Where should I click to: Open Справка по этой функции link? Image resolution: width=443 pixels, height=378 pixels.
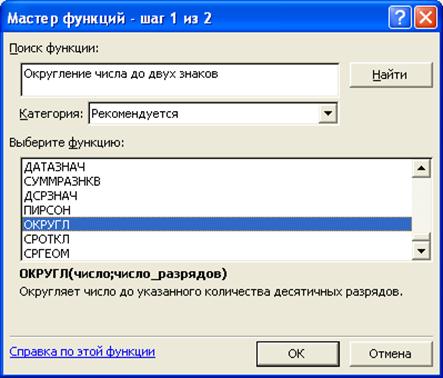coord(82,352)
